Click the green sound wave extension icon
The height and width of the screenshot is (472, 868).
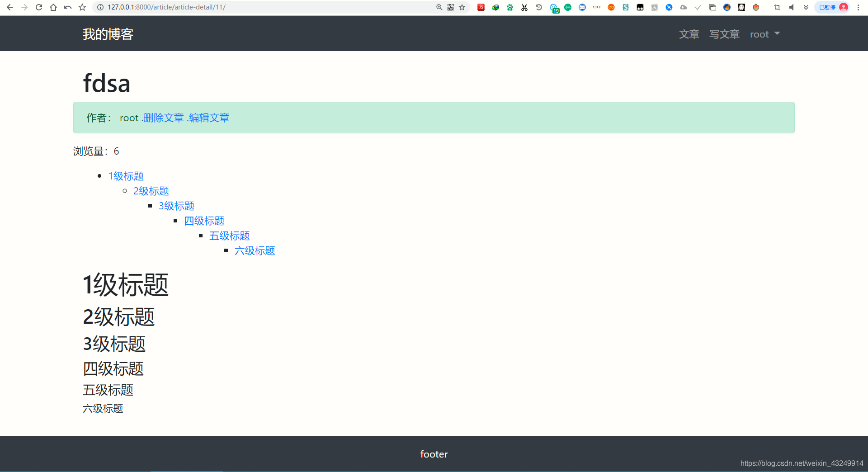coord(568,7)
